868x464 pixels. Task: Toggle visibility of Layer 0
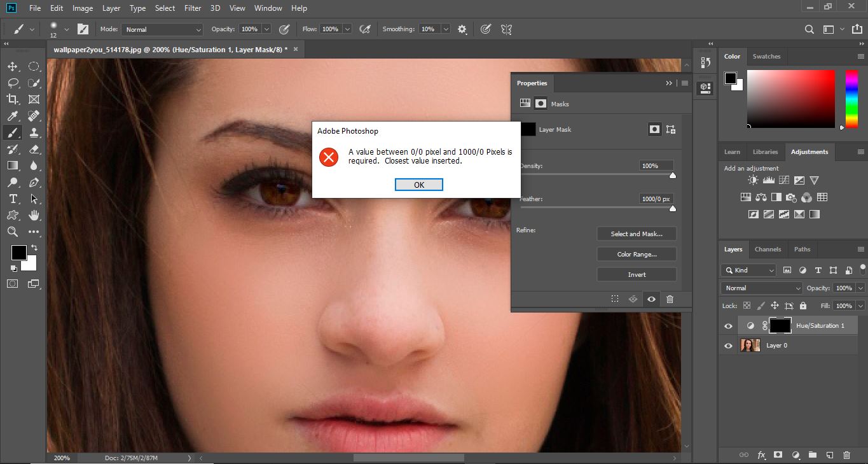click(x=729, y=346)
